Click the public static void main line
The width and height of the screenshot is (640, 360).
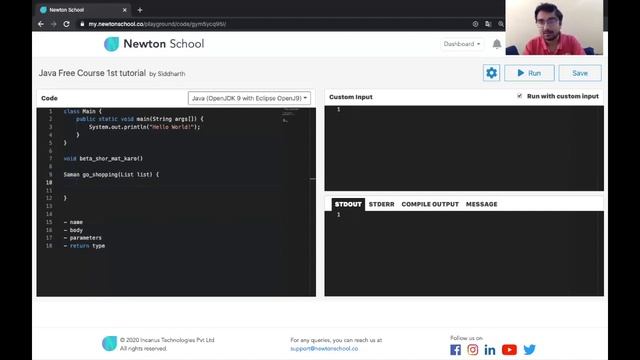click(x=140, y=119)
